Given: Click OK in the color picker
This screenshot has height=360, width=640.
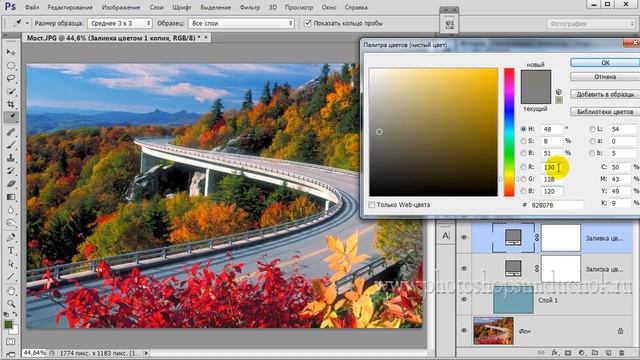Looking at the screenshot, I should 605,62.
